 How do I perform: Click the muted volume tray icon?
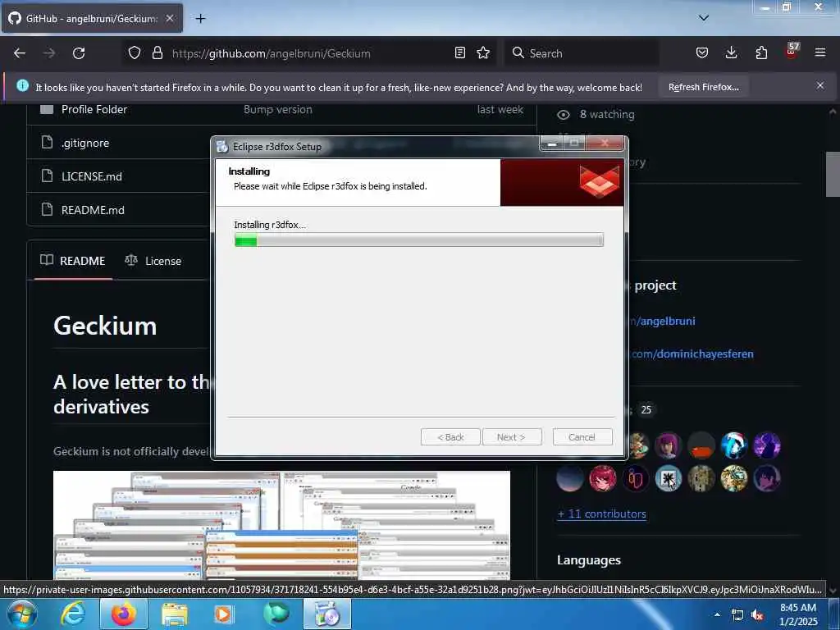point(757,615)
